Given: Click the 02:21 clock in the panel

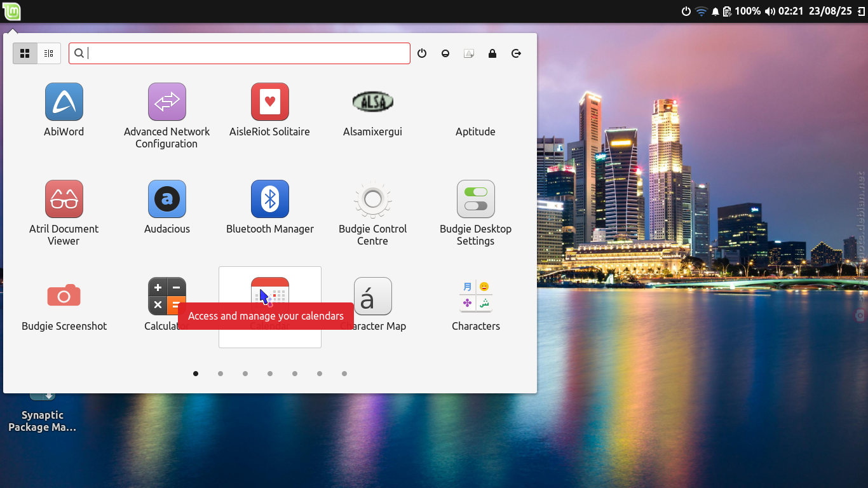Looking at the screenshot, I should point(791,11).
